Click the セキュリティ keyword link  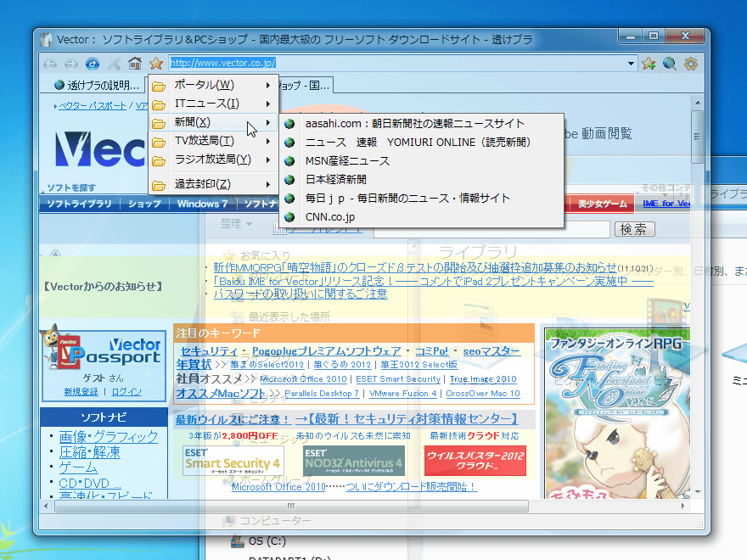coord(209,351)
